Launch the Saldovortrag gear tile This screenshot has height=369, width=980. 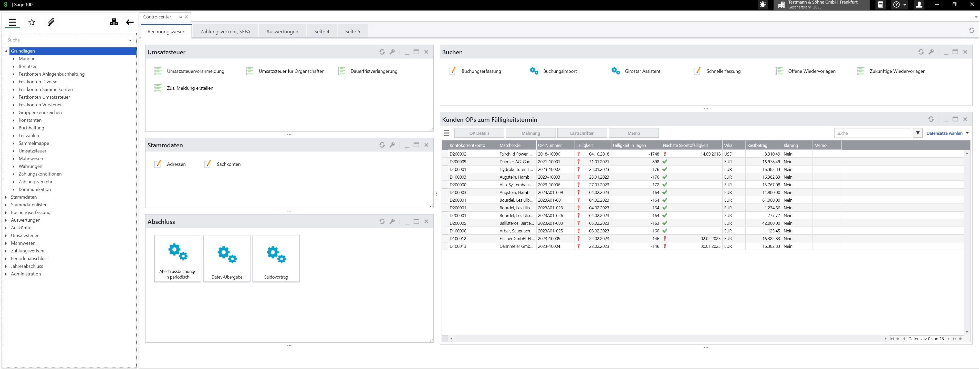coord(276,258)
